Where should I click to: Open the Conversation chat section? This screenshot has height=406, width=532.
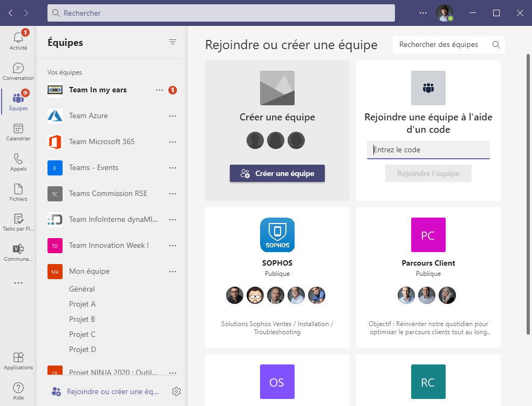pyautogui.click(x=18, y=71)
